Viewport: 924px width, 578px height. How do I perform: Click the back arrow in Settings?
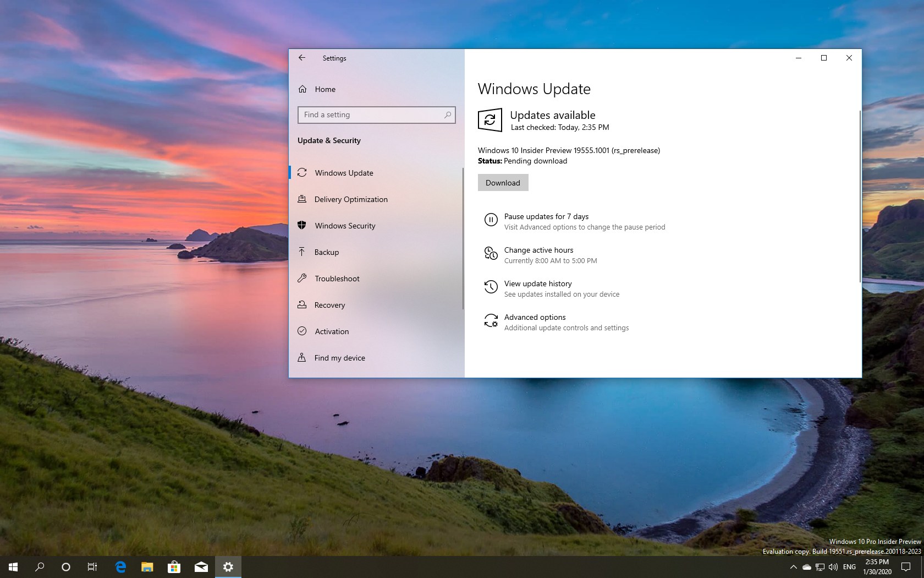[302, 58]
